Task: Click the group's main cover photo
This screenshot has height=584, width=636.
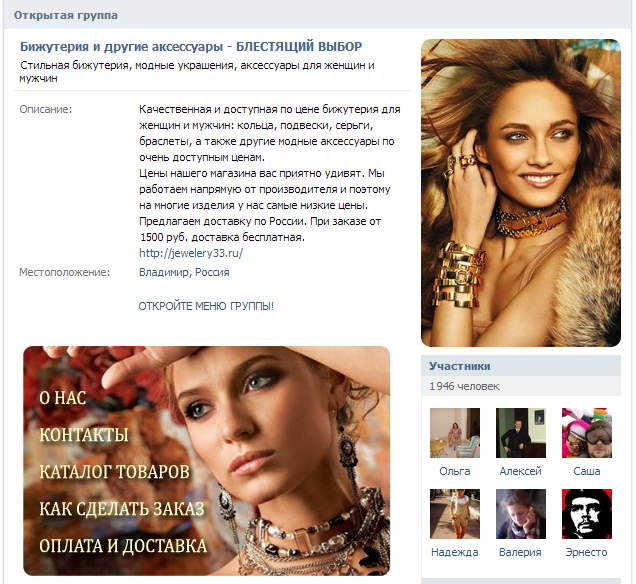Action: pyautogui.click(x=521, y=193)
